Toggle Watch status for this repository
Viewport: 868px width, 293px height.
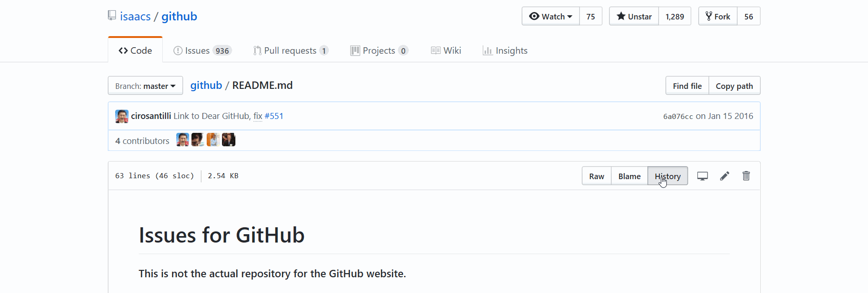click(x=550, y=16)
